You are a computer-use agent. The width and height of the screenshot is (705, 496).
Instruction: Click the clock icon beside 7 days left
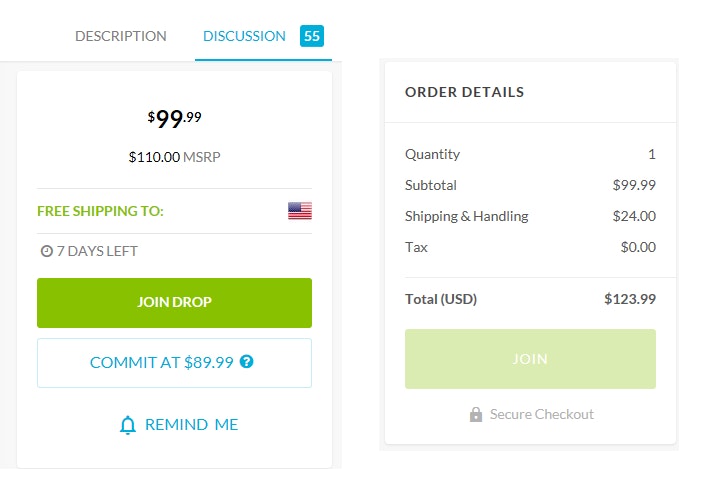tap(46, 251)
